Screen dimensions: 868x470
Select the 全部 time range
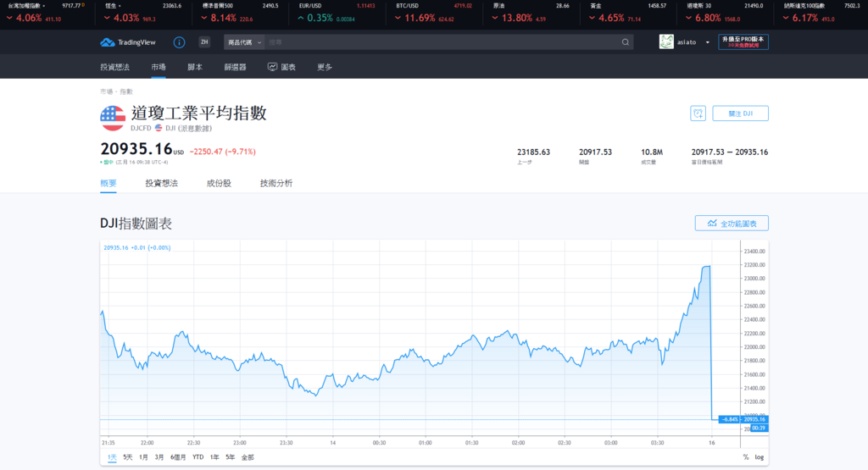[x=248, y=457]
